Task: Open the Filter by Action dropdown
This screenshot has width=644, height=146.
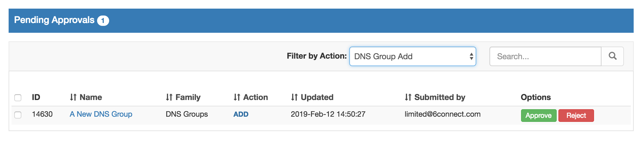Action: click(x=412, y=56)
